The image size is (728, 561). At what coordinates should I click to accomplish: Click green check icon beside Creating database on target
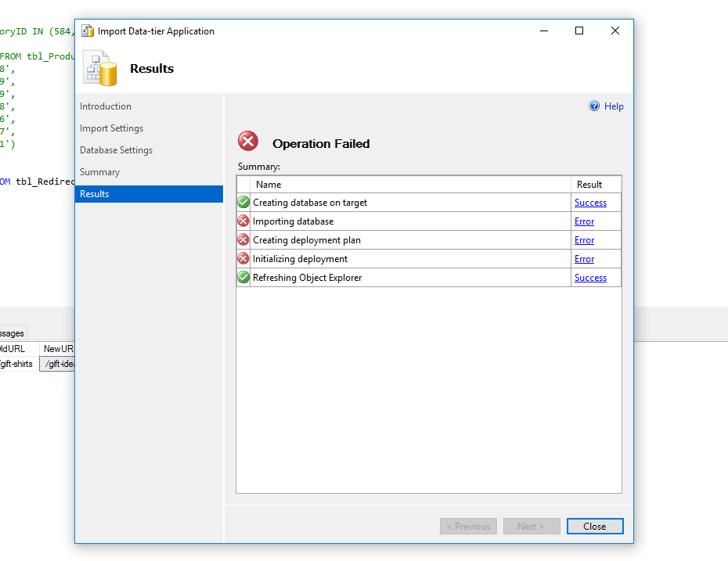pos(243,203)
